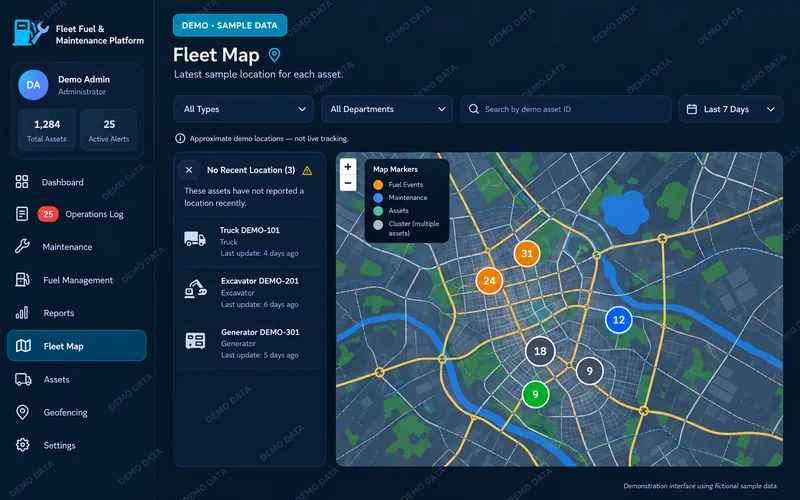Screen dimensions: 800x500
Task: Click the location pin beside Fleet Map title
Action: click(x=274, y=55)
